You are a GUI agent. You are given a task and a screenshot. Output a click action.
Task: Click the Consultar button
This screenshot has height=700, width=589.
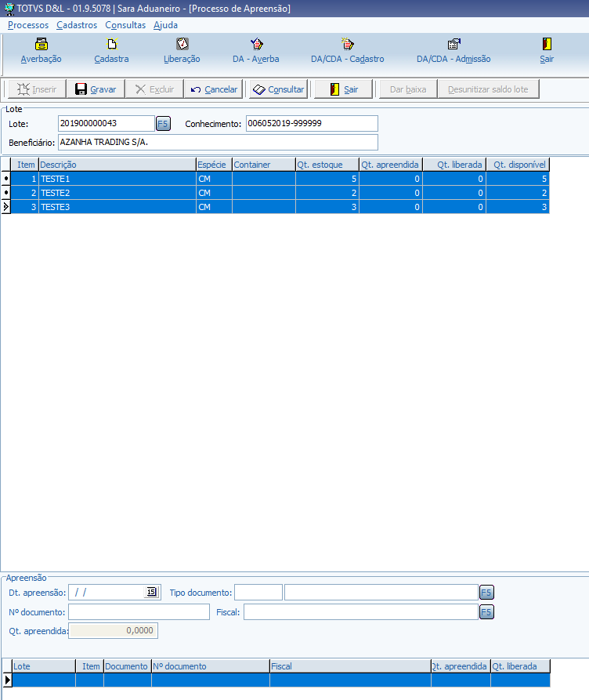(x=278, y=89)
